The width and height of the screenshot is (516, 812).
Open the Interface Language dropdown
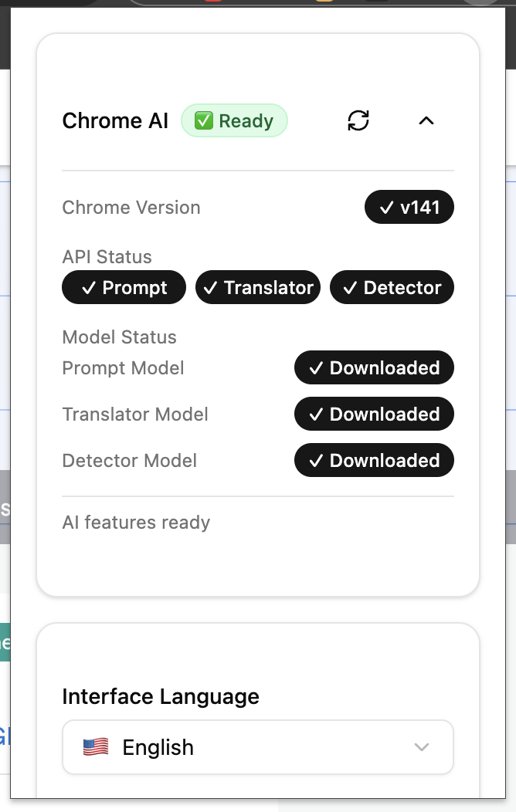click(x=258, y=747)
